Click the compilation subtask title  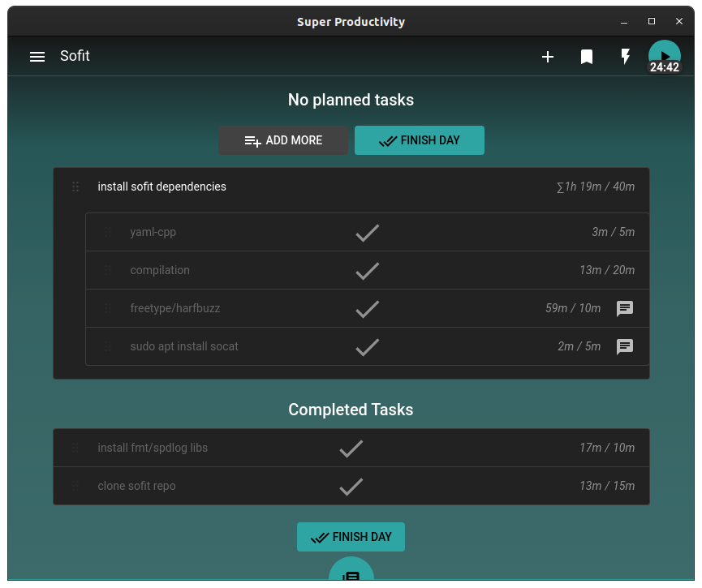tap(160, 270)
